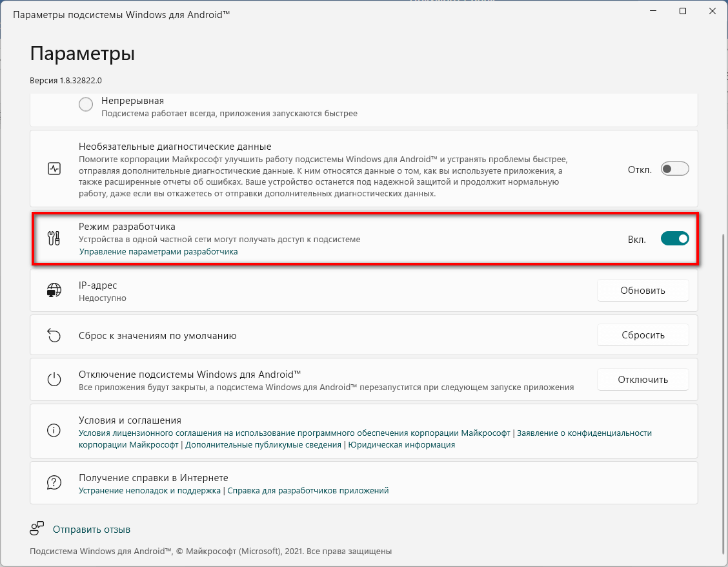Click the IP address globe icon

coord(54,291)
